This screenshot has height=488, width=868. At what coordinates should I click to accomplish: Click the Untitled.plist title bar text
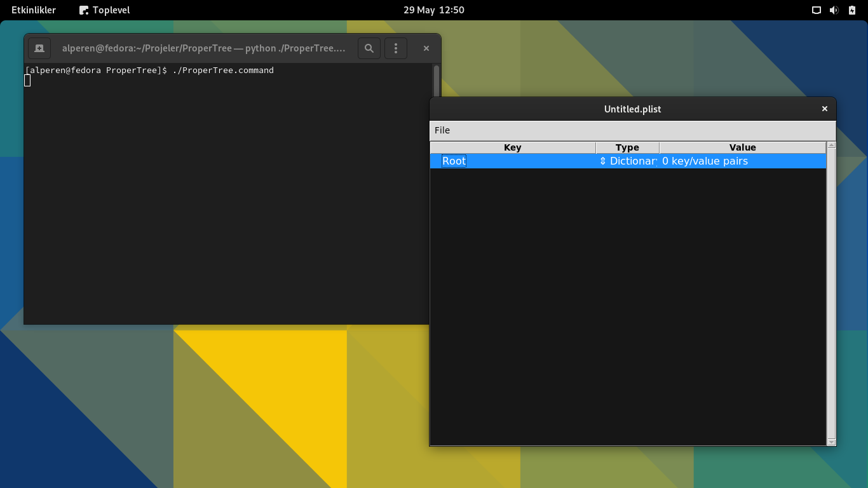coord(632,109)
